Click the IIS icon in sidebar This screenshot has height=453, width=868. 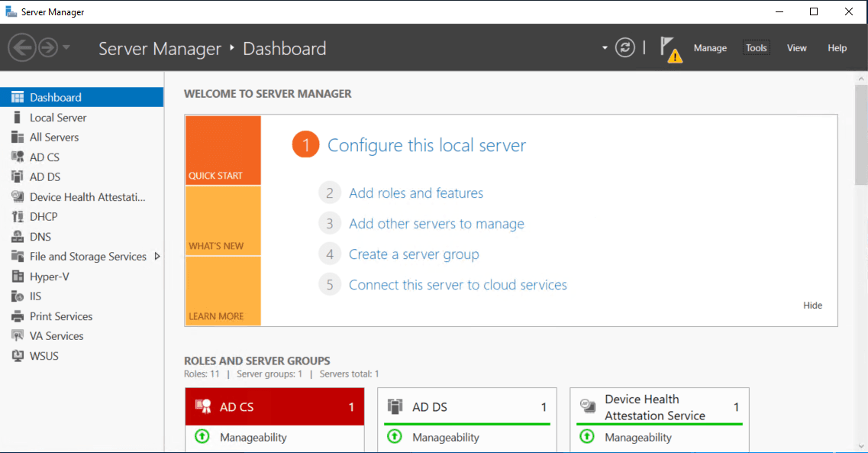click(18, 296)
